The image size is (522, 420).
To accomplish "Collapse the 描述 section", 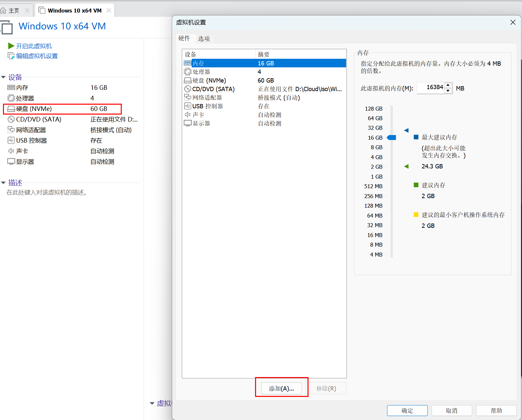I will click(4, 183).
